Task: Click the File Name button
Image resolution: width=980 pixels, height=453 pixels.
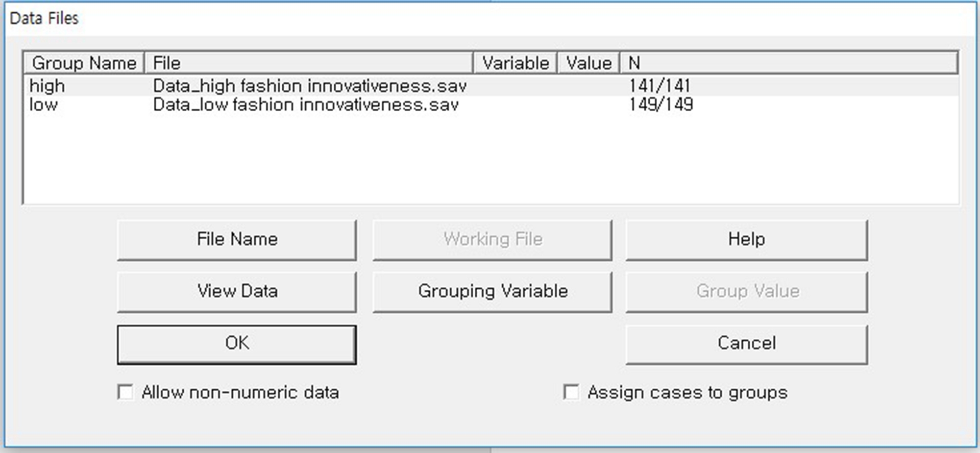Action: [x=237, y=240]
